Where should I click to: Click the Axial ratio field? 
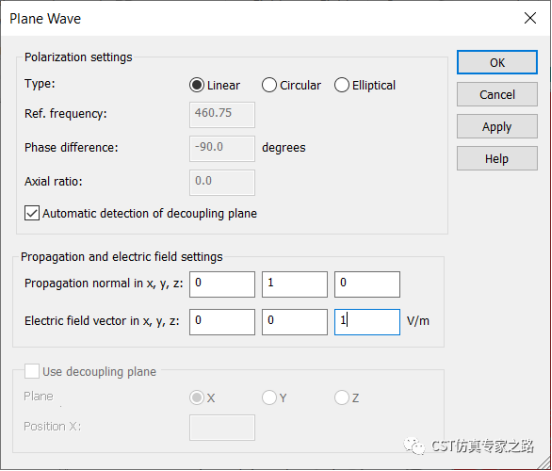222,182
